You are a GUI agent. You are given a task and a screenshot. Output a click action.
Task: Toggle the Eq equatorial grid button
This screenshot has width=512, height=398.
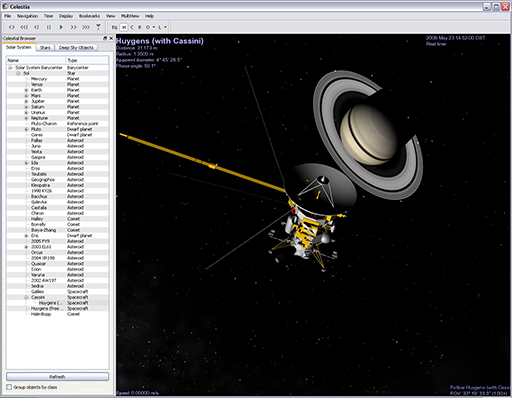114,27
